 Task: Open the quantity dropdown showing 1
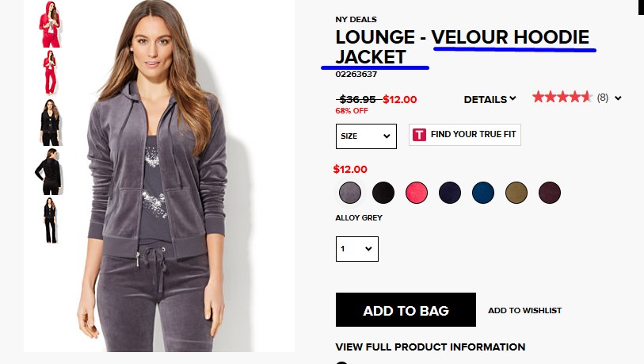click(x=357, y=249)
